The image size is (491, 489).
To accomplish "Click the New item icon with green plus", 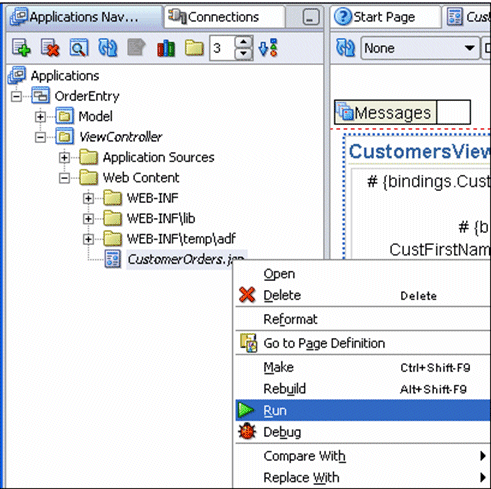I will tap(21, 48).
